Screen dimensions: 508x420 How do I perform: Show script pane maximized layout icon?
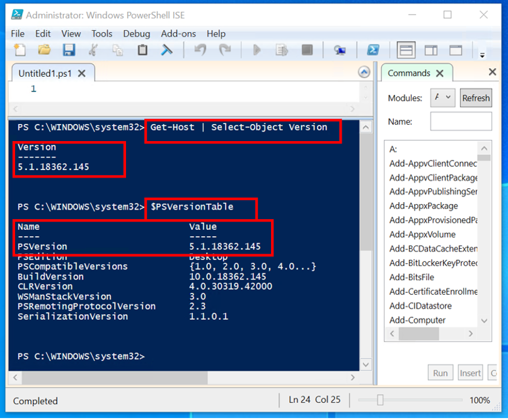456,50
